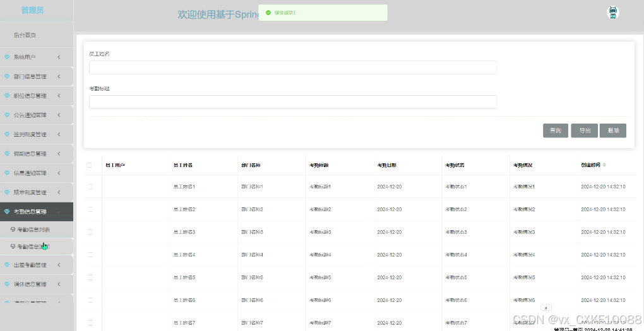Click the cell 考勤状态5
Image resolution: width=644 pixels, height=331 pixels.
pyautogui.click(x=456, y=277)
